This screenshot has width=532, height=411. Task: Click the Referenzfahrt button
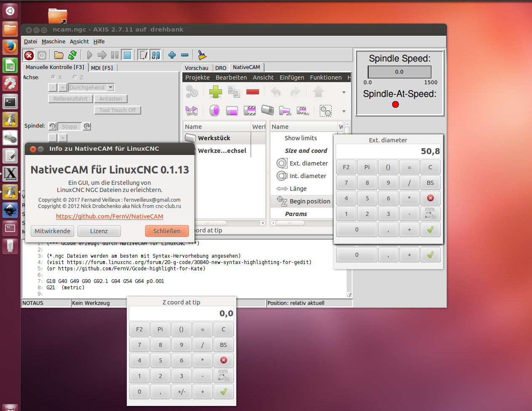click(70, 99)
